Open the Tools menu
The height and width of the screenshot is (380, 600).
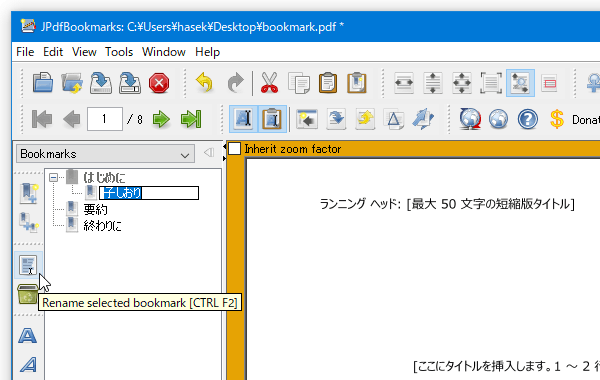point(119,52)
